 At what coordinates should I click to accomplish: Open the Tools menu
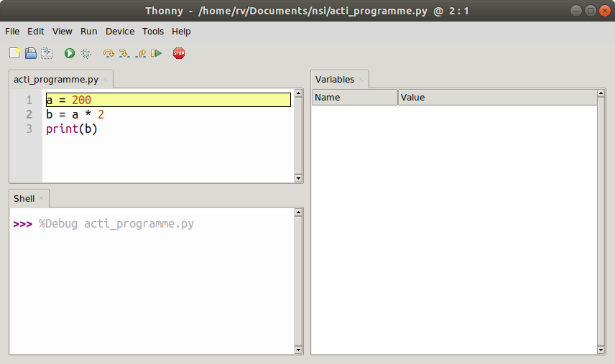(x=153, y=32)
